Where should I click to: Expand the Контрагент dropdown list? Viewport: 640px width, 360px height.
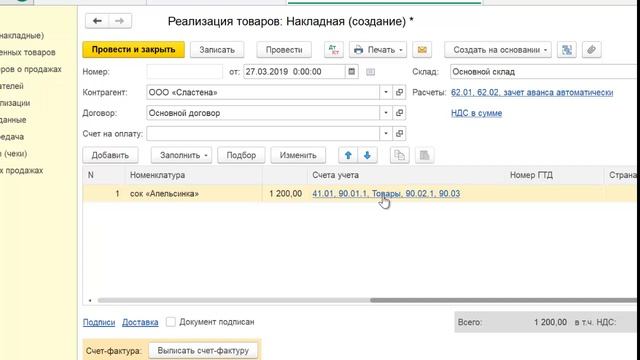(386, 92)
